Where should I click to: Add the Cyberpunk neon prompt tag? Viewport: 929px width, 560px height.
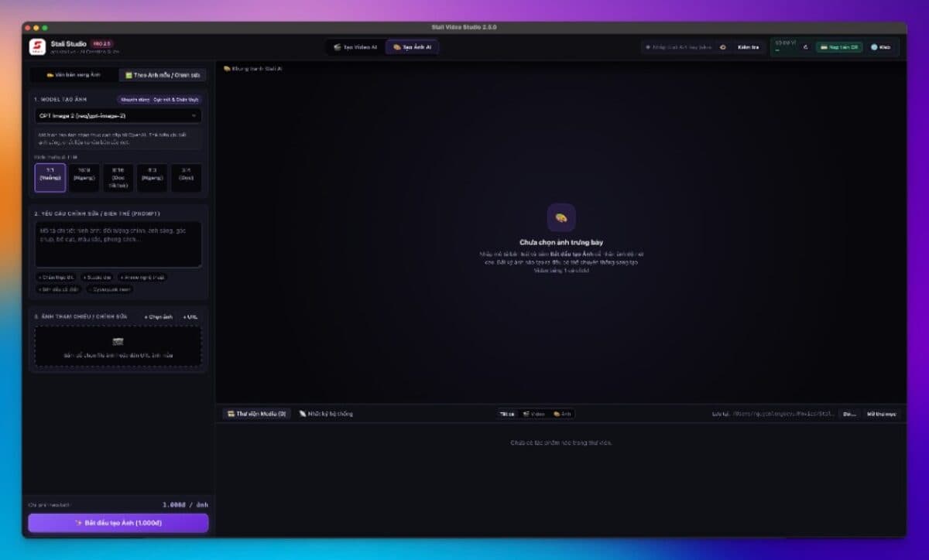click(x=110, y=289)
